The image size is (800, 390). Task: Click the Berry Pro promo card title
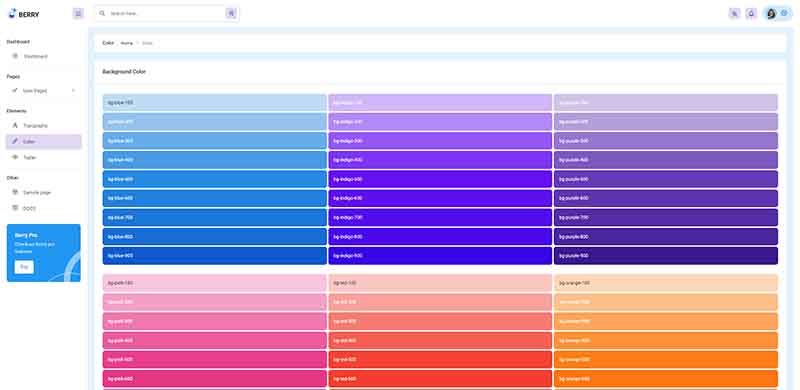pyautogui.click(x=26, y=235)
